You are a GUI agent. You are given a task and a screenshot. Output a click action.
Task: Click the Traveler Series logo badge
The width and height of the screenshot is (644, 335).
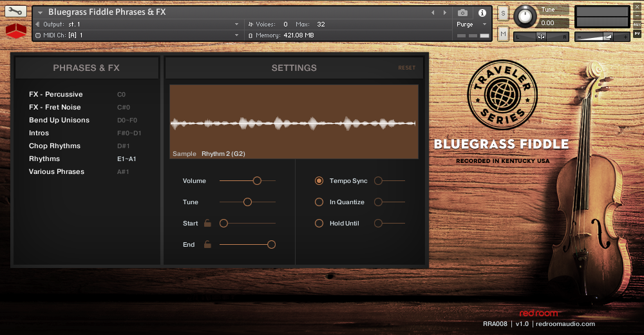tap(502, 95)
